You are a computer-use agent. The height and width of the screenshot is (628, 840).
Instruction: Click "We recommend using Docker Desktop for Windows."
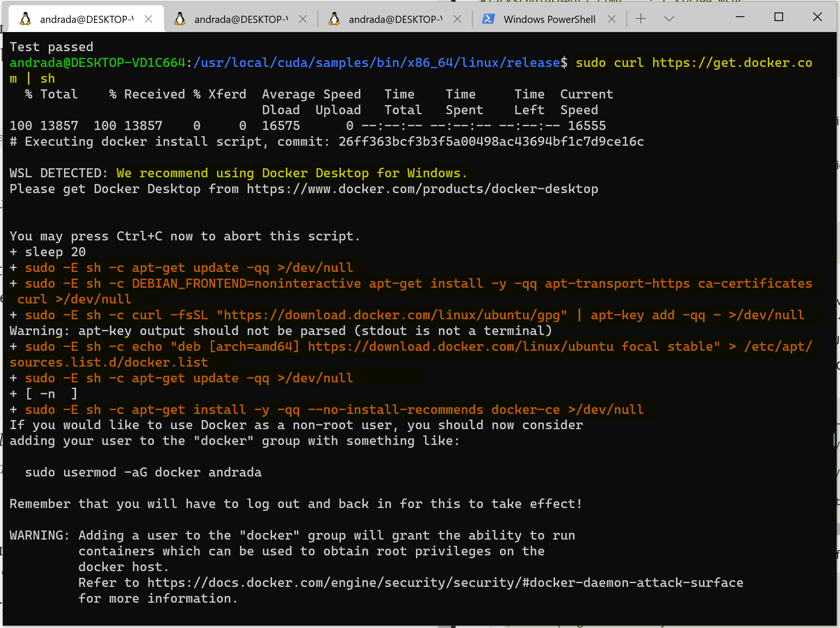[x=292, y=173]
